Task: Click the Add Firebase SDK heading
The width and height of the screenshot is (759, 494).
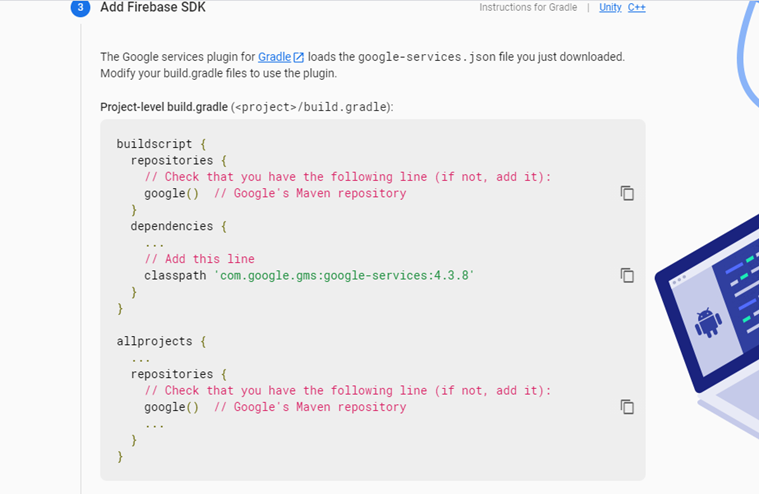Action: 153,7
